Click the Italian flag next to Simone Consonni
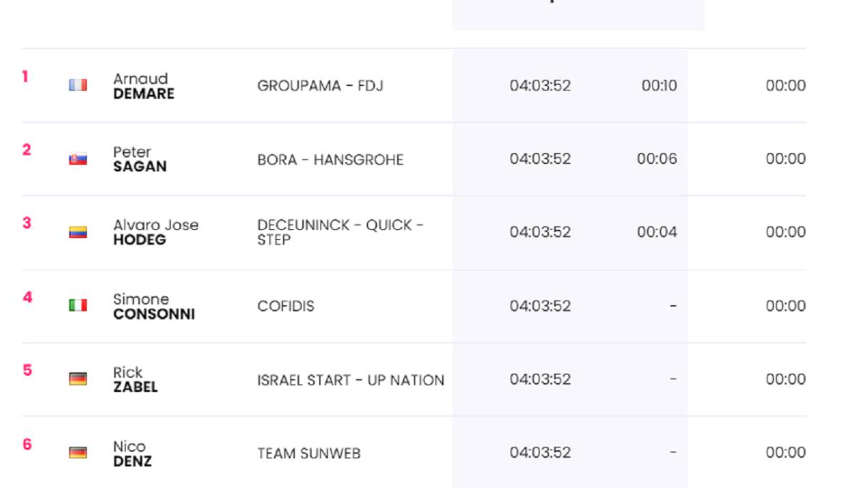This screenshot has height=488, width=868. 78,306
